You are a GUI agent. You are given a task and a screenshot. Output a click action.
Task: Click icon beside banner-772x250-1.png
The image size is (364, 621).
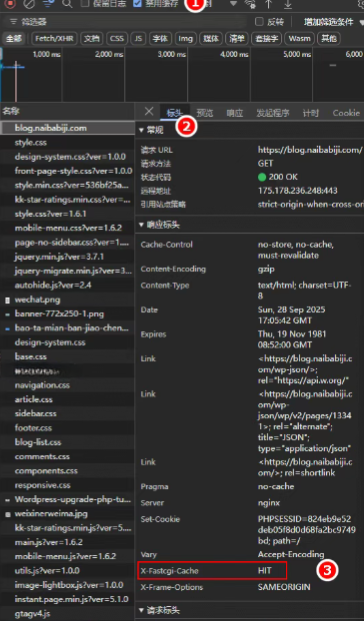(8, 314)
